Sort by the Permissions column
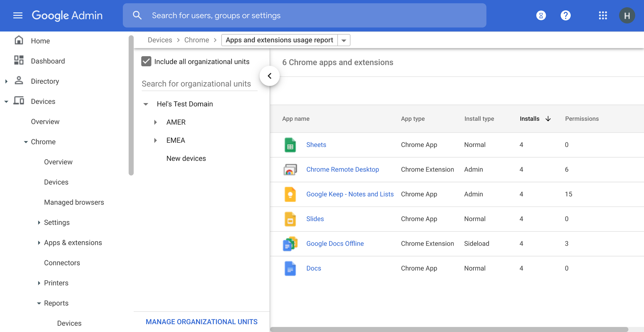The image size is (644, 332). pos(582,119)
